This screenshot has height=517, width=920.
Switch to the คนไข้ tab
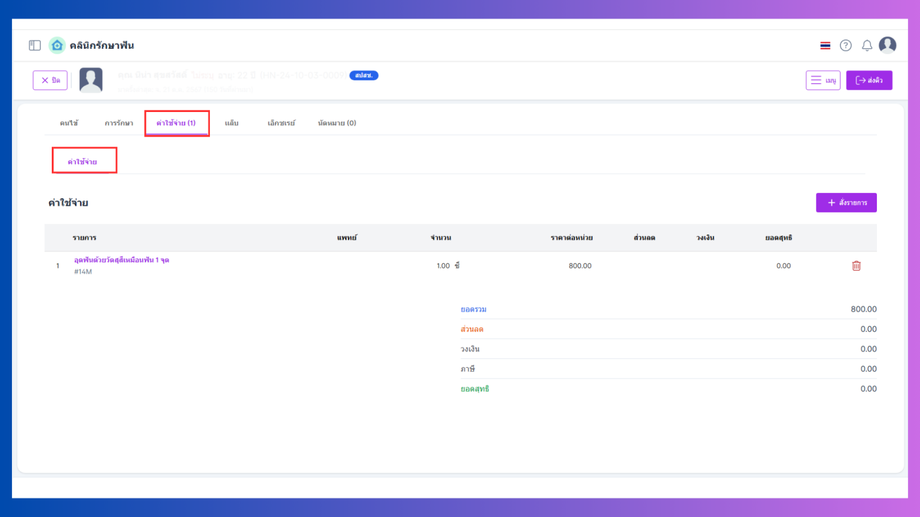click(x=69, y=123)
